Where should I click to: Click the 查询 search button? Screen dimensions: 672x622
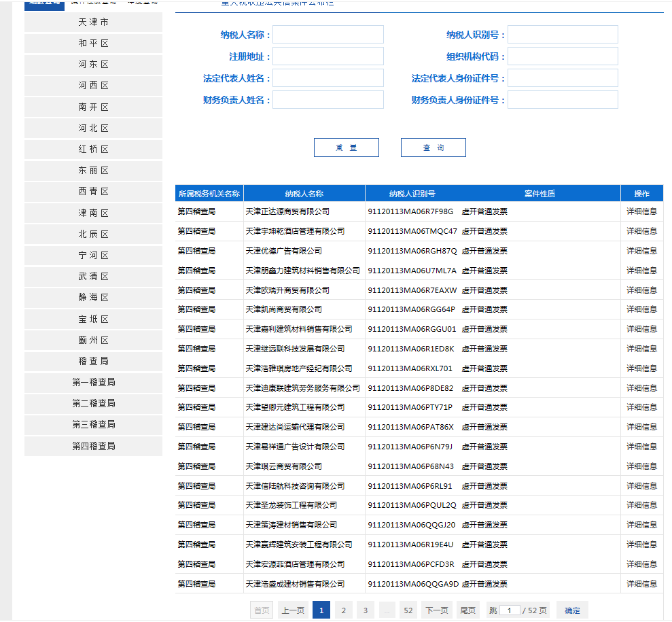coord(434,148)
